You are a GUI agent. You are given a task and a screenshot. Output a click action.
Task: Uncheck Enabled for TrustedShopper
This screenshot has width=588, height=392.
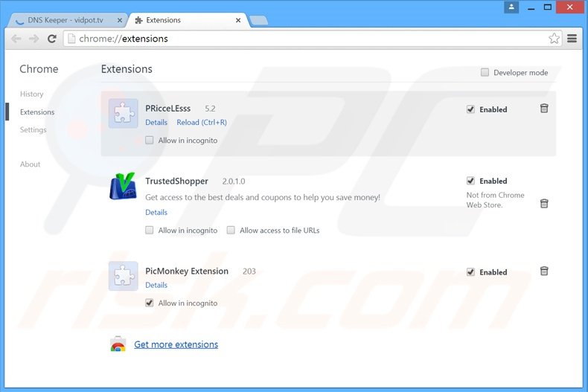point(470,181)
